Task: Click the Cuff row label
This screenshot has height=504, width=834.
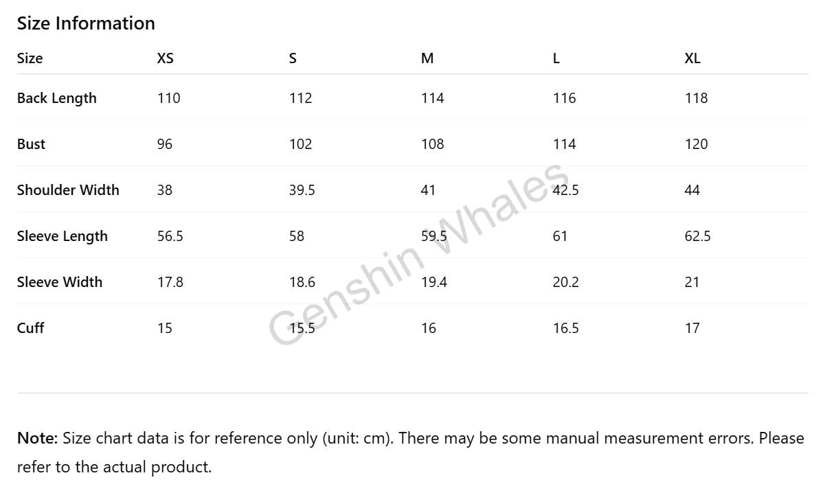Action: click(x=31, y=328)
